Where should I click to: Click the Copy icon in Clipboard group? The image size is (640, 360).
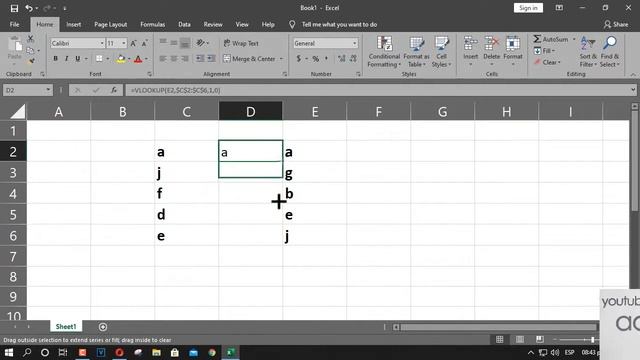(30, 51)
